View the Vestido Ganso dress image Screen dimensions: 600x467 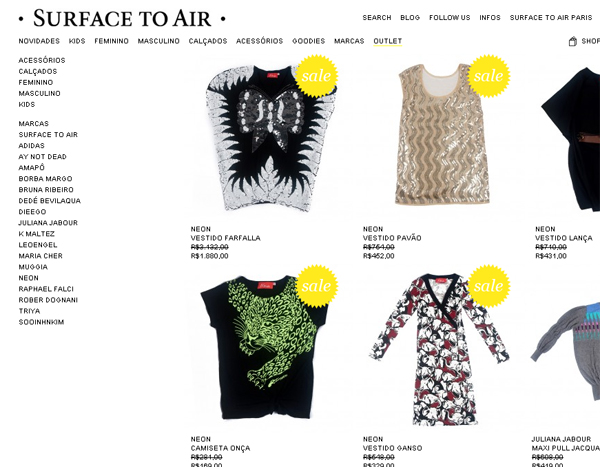pos(440,349)
